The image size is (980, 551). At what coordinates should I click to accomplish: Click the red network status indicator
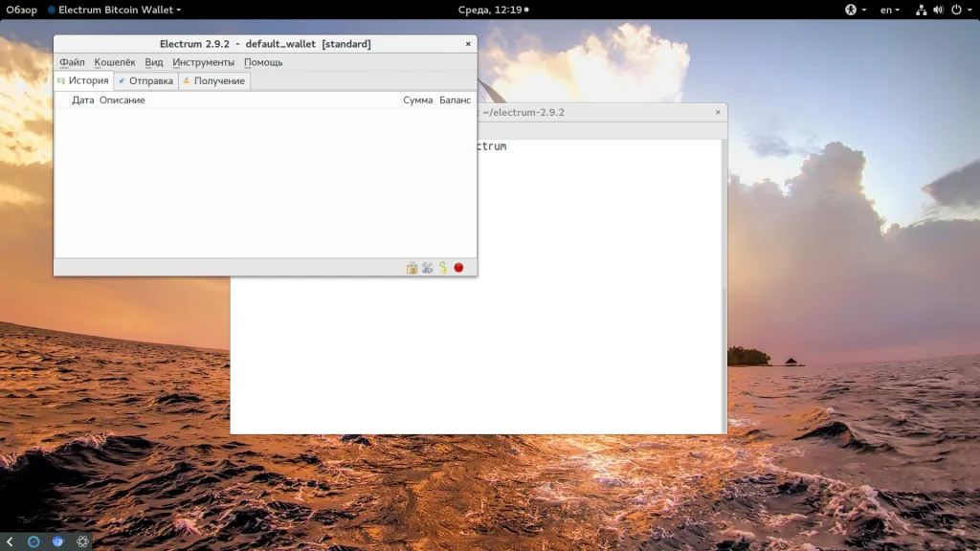coord(458,268)
